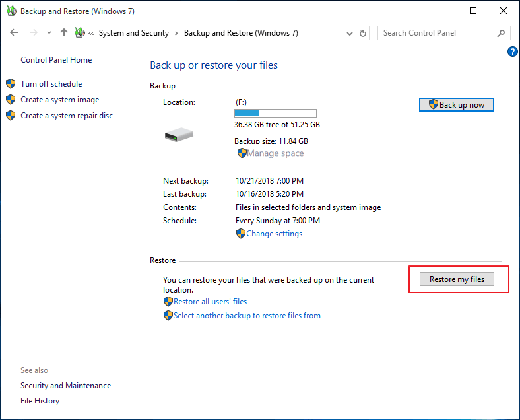Click the Control Panel icon in address bar

81,33
